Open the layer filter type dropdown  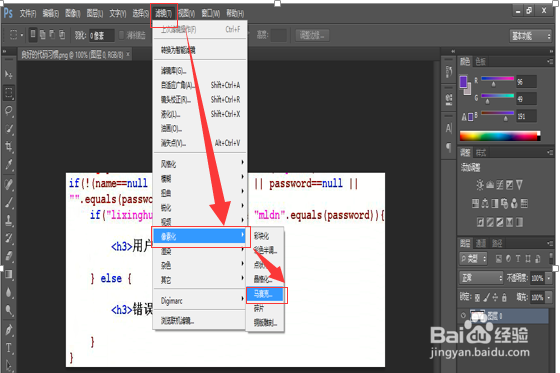[x=473, y=258]
